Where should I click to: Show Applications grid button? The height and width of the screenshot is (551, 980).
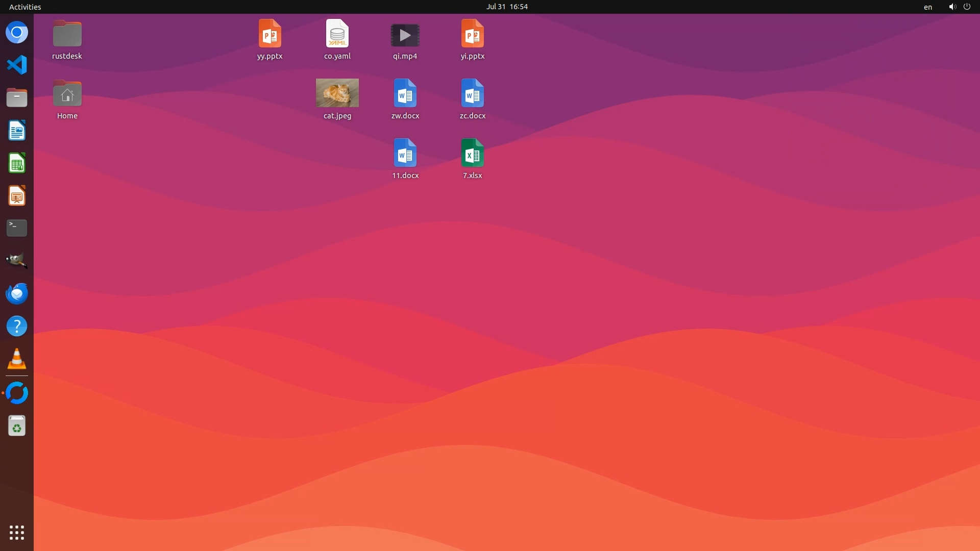(17, 532)
